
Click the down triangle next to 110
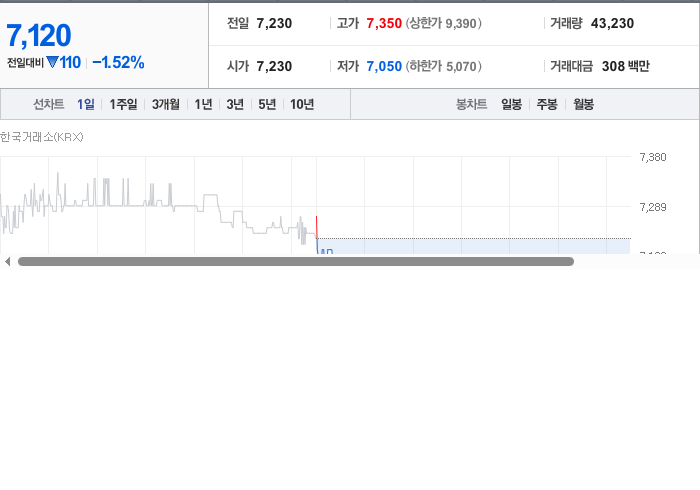click(x=52, y=62)
